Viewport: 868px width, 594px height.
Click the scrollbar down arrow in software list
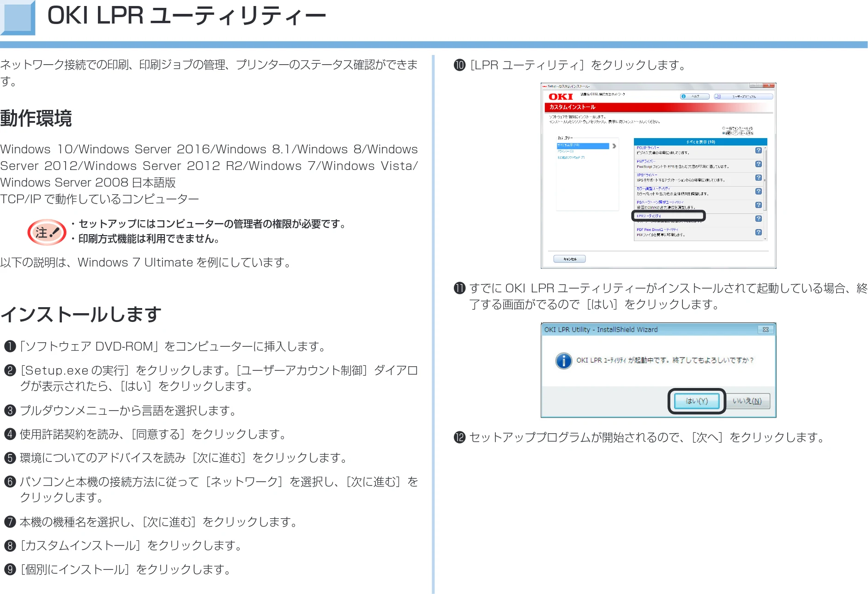pyautogui.click(x=765, y=239)
